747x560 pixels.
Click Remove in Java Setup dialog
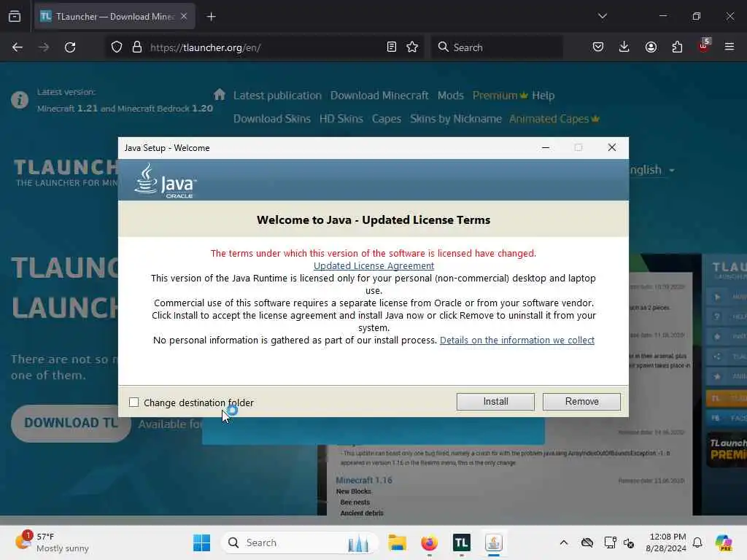[x=581, y=402]
